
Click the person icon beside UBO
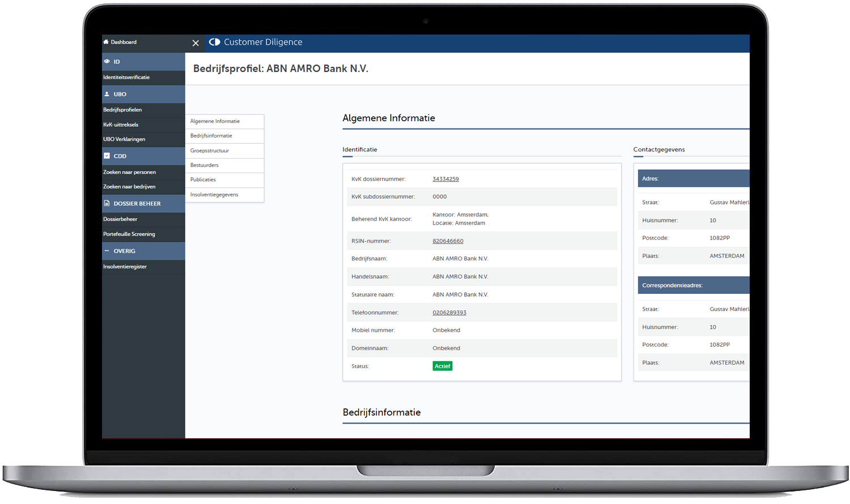coord(107,94)
